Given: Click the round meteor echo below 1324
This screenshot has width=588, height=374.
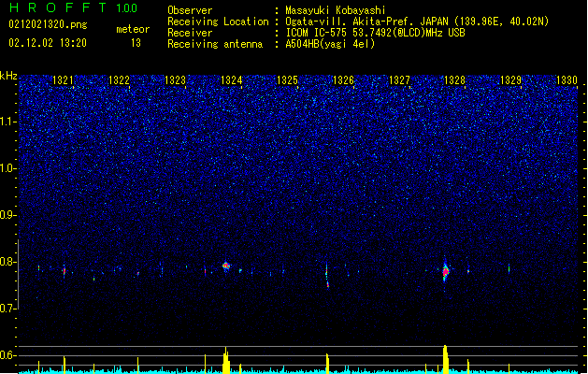Looking at the screenshot, I should click(x=225, y=266).
